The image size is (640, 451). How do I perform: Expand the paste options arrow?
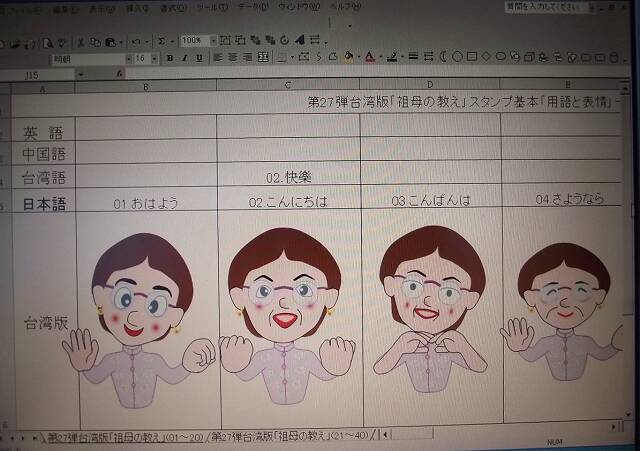[x=121, y=42]
